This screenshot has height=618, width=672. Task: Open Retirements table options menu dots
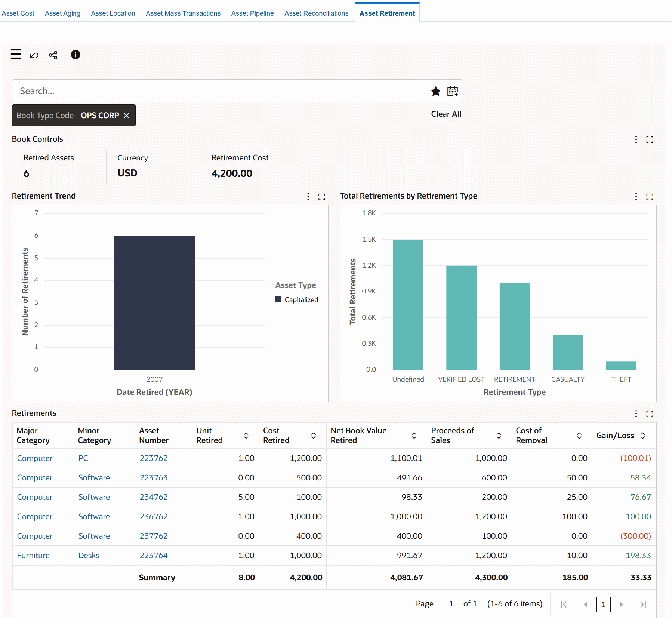tap(636, 413)
